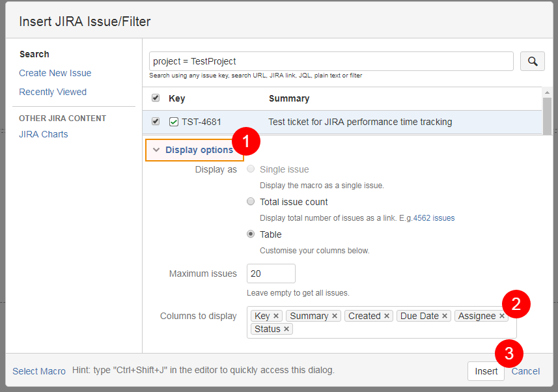The image size is (558, 392).
Task: Open the Recently Viewed tab
Action: pyautogui.click(x=53, y=92)
